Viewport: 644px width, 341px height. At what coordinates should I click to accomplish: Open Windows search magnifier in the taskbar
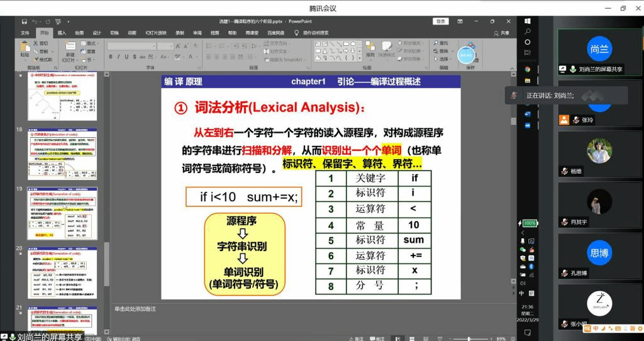coord(527,31)
